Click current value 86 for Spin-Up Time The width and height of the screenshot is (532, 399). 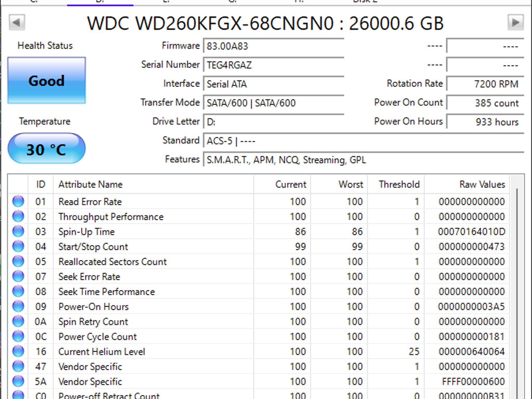[x=300, y=232]
